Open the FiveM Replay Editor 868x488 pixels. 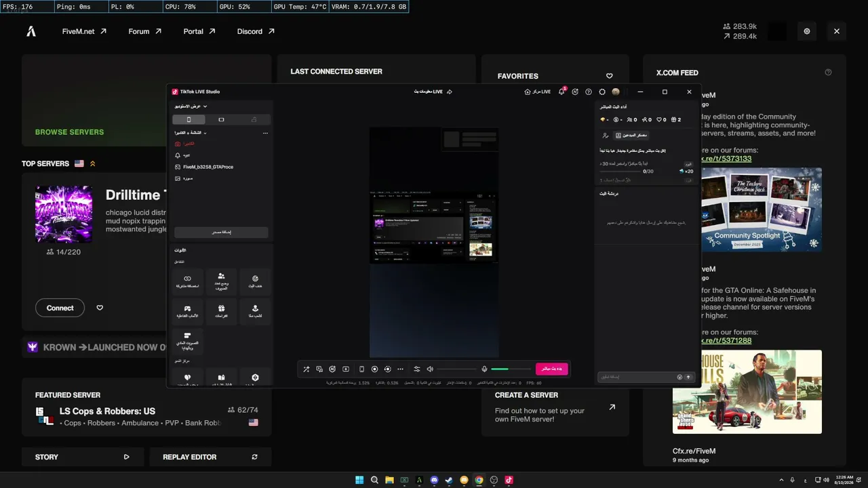coord(210,457)
